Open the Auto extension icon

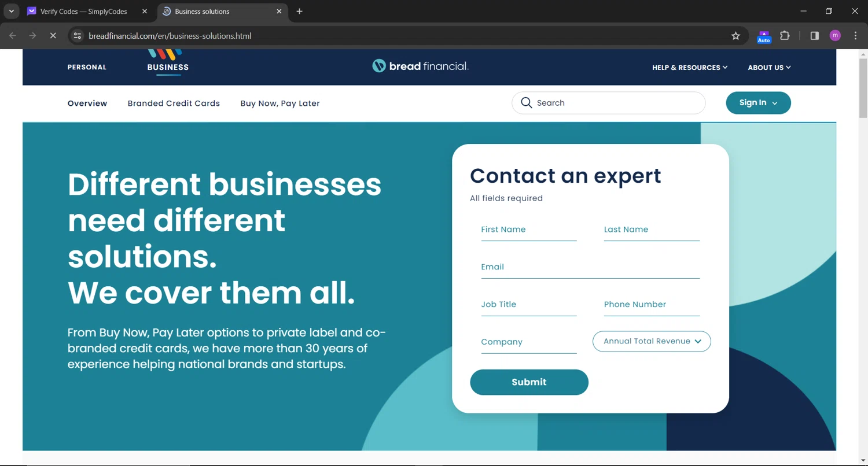click(x=764, y=36)
